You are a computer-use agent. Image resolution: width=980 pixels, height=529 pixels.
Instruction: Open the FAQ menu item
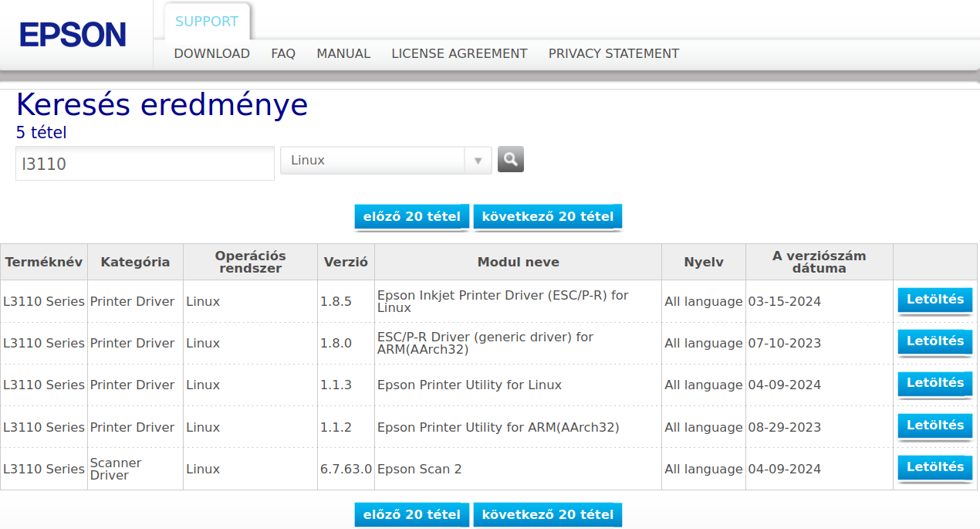tap(283, 54)
